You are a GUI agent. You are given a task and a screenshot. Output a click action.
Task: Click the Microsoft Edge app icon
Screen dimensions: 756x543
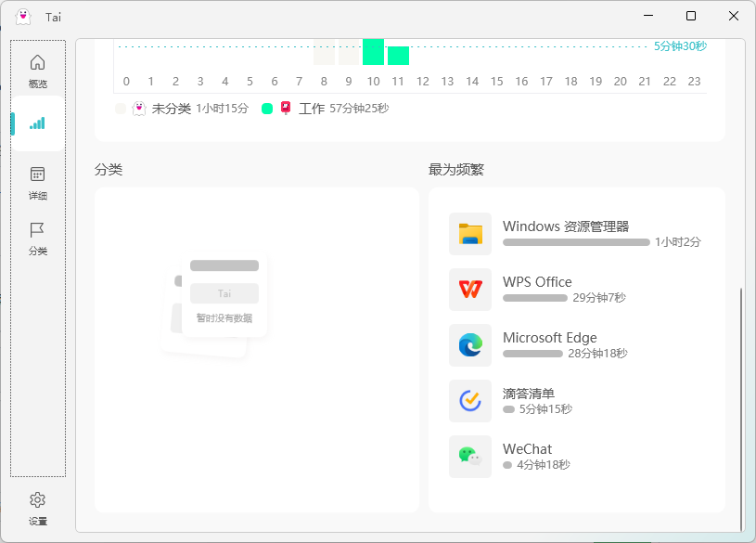tap(470, 345)
